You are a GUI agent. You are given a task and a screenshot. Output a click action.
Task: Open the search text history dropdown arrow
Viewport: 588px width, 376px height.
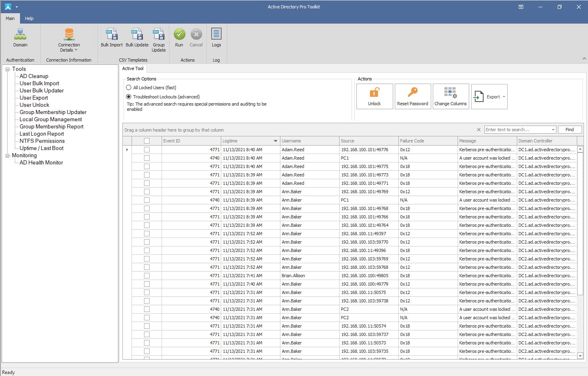(x=553, y=130)
